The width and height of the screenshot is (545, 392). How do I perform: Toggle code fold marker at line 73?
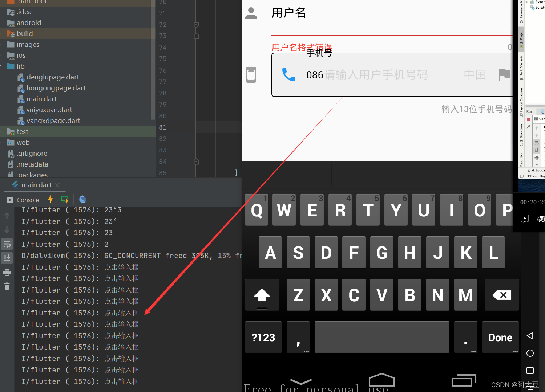pyautogui.click(x=196, y=36)
